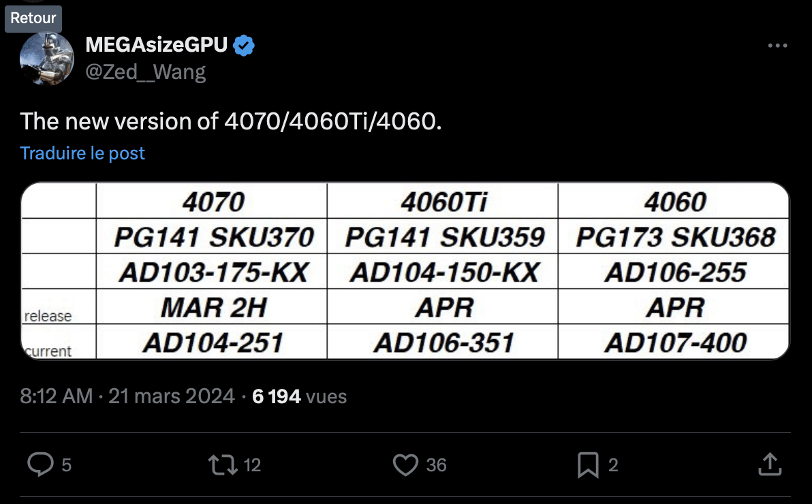Click the reply speech bubble icon
This screenshot has width=812, height=504.
(x=40, y=464)
